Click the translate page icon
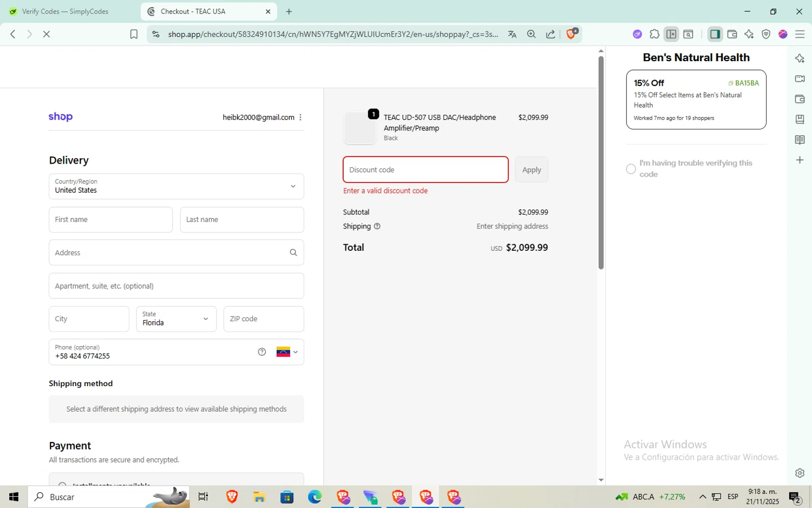This screenshot has width=812, height=508. point(512,34)
